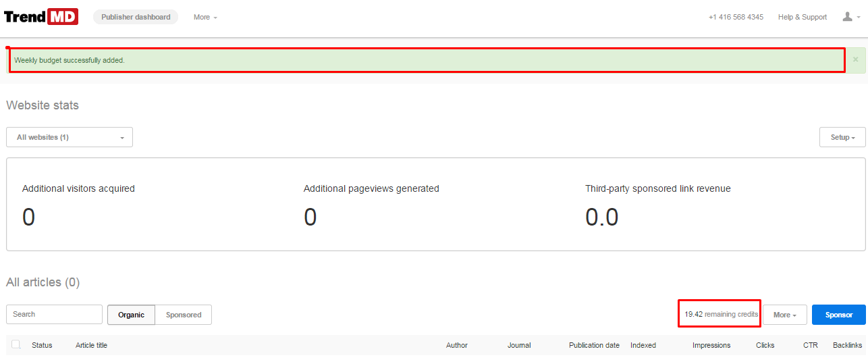Expand the All websites (1) dropdown
This screenshot has height=364, width=868.
(x=70, y=137)
